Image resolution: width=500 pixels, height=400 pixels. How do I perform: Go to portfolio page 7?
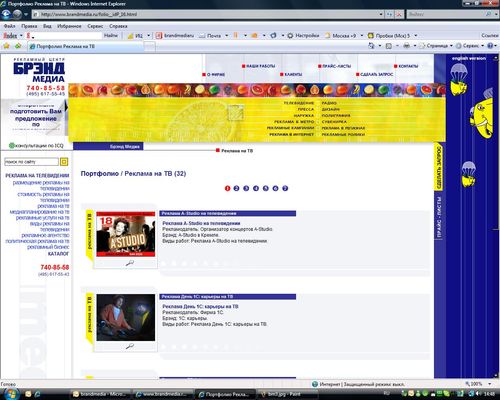(285, 188)
